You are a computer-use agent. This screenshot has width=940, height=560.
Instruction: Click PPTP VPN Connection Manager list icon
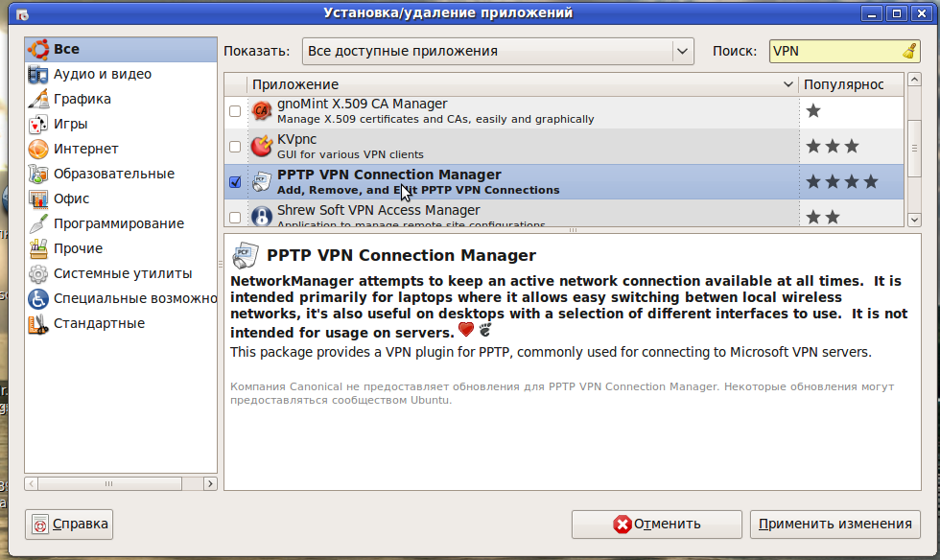(x=261, y=181)
